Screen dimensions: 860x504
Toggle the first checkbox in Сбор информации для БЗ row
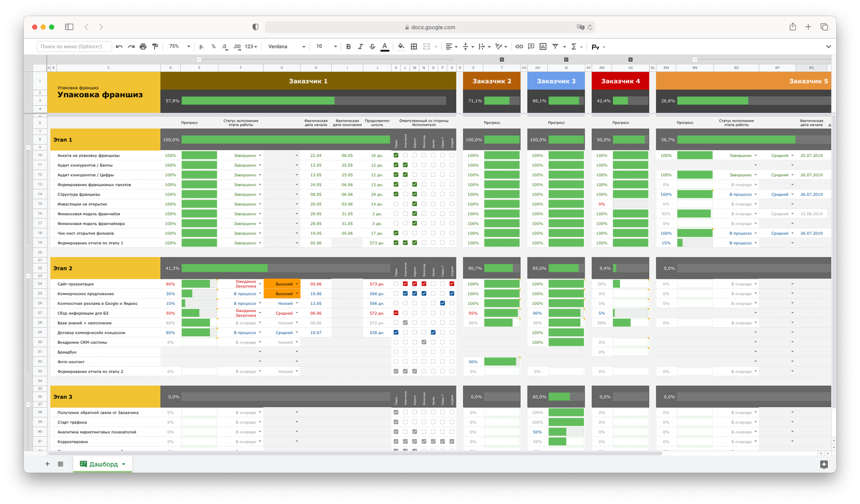[x=396, y=313]
